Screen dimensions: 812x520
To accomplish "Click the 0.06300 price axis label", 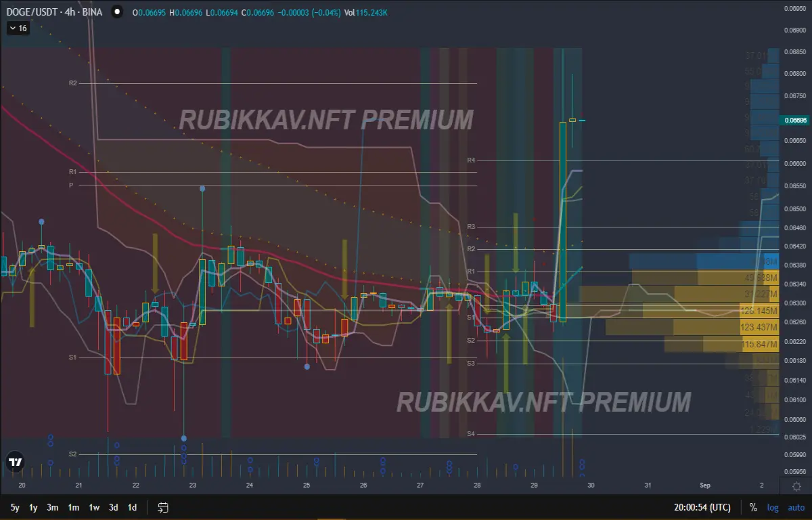I will point(795,303).
